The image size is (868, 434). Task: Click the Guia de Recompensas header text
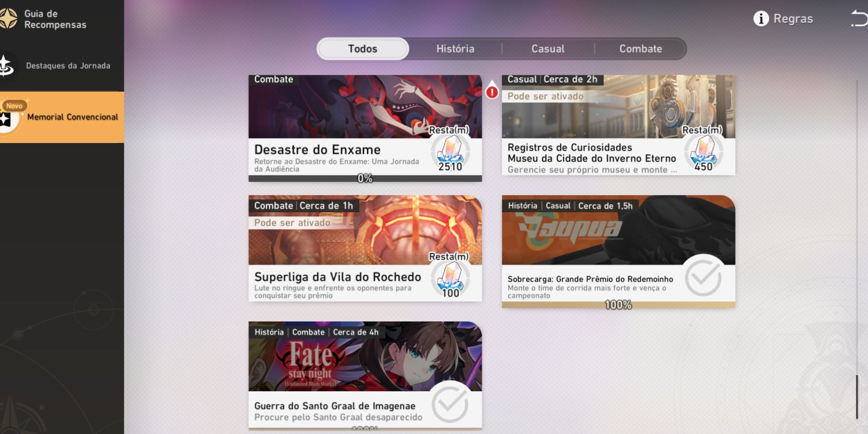coord(55,19)
